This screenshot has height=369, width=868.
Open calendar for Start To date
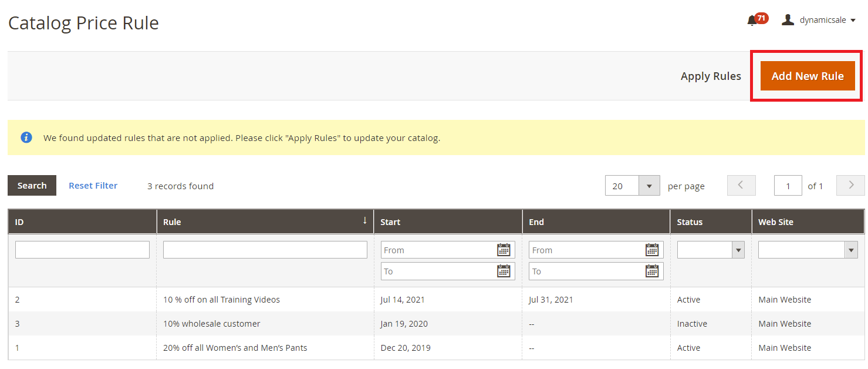[503, 271]
